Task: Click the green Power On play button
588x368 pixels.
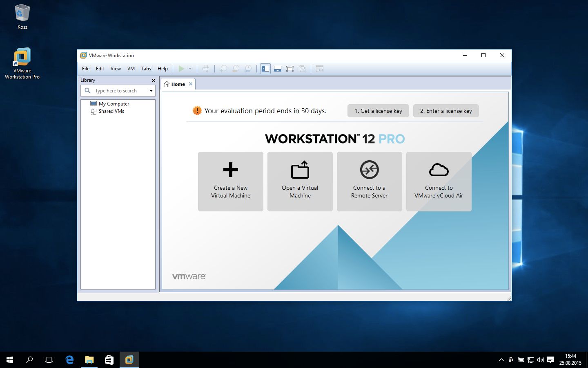Action: coord(181,69)
